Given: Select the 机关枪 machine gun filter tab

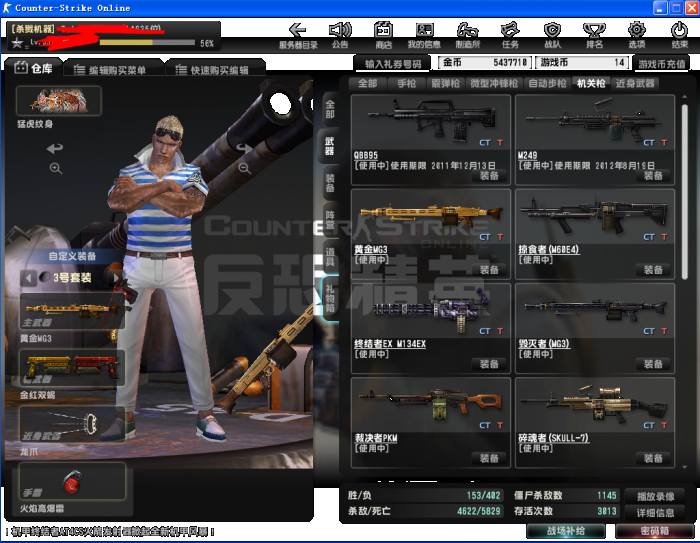Looking at the screenshot, I should pos(591,84).
